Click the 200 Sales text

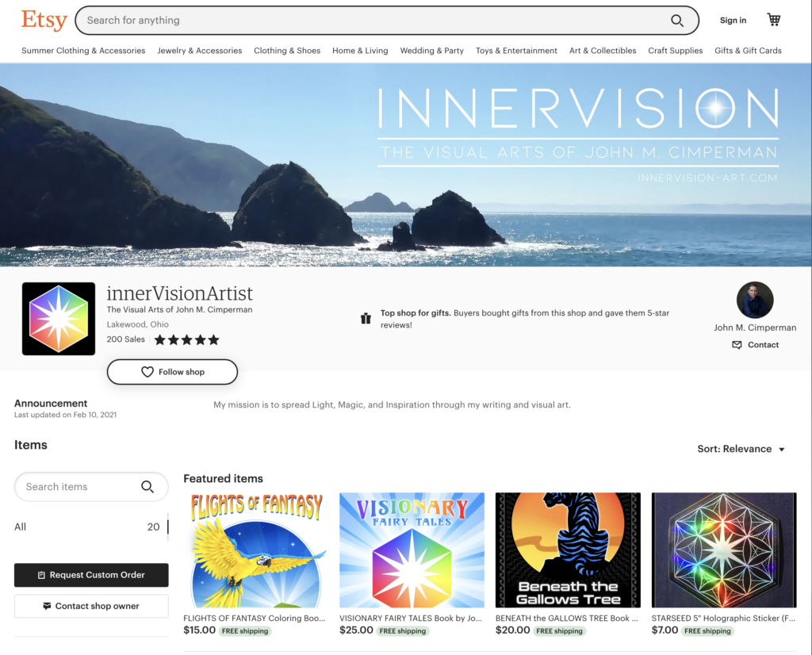coord(126,339)
